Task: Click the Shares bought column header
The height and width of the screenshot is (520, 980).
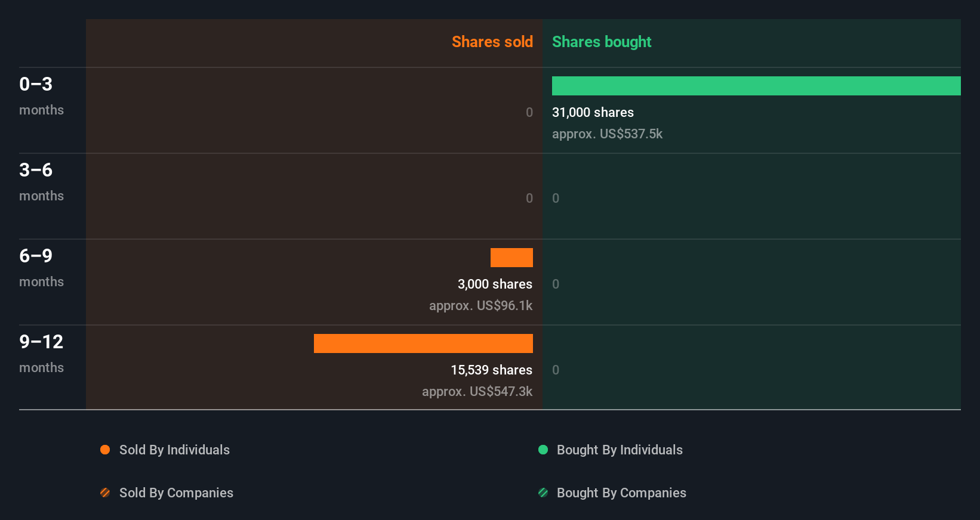Action: (602, 42)
